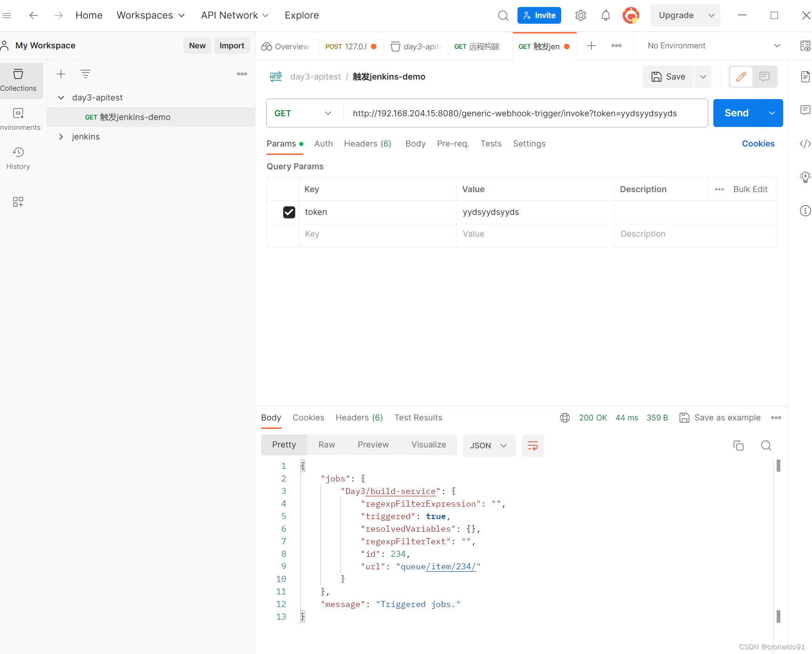Image resolution: width=812 pixels, height=654 pixels.
Task: Open request info panel
Action: [x=805, y=211]
